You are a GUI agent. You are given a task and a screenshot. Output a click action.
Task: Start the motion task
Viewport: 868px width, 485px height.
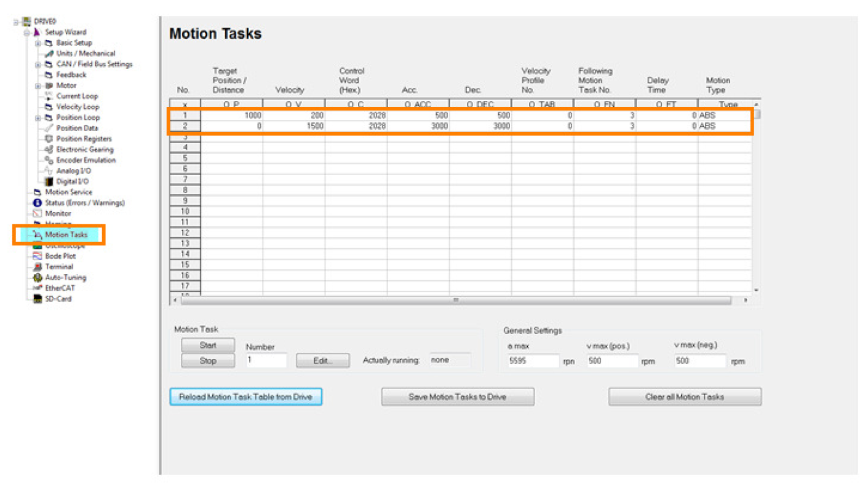208,345
